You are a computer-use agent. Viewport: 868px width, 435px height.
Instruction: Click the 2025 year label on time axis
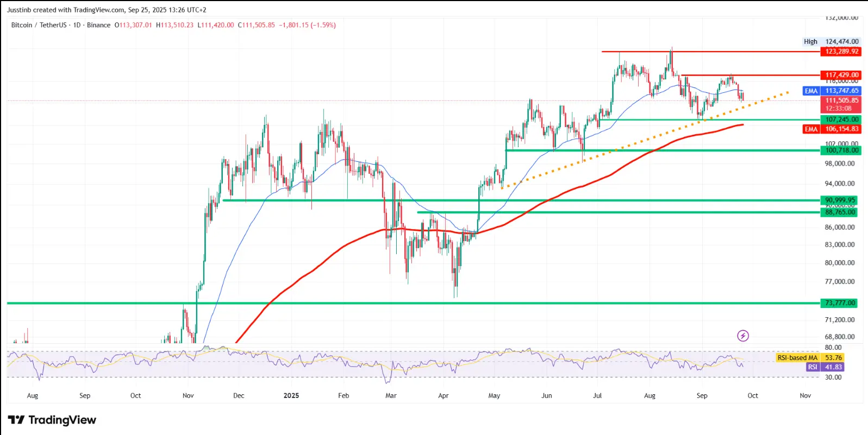pyautogui.click(x=291, y=395)
